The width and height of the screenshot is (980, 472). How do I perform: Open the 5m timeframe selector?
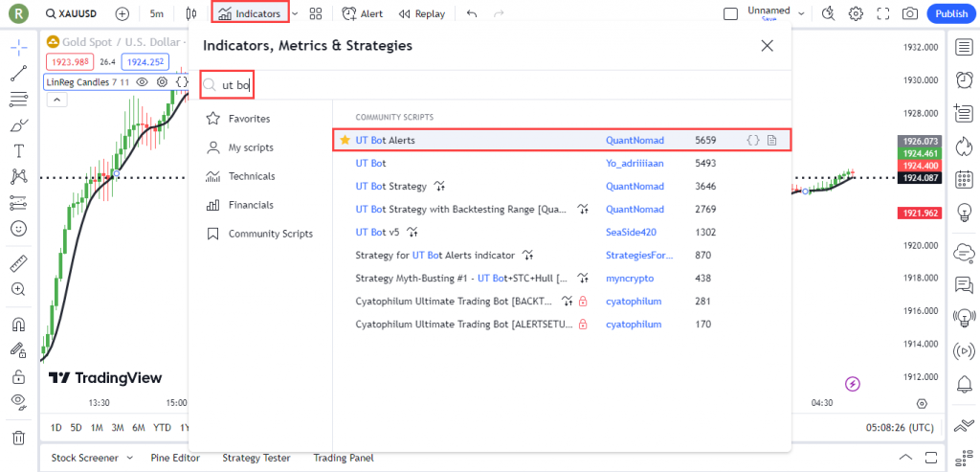click(157, 13)
